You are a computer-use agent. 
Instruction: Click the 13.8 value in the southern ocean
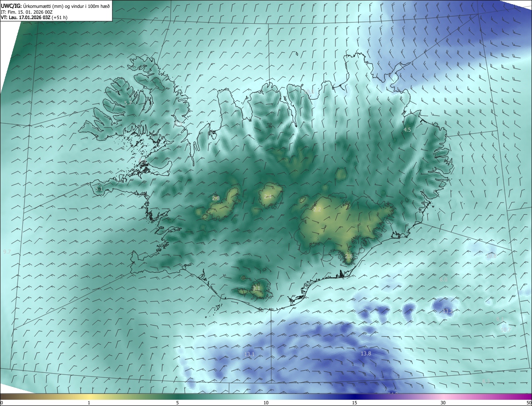pos(366,353)
